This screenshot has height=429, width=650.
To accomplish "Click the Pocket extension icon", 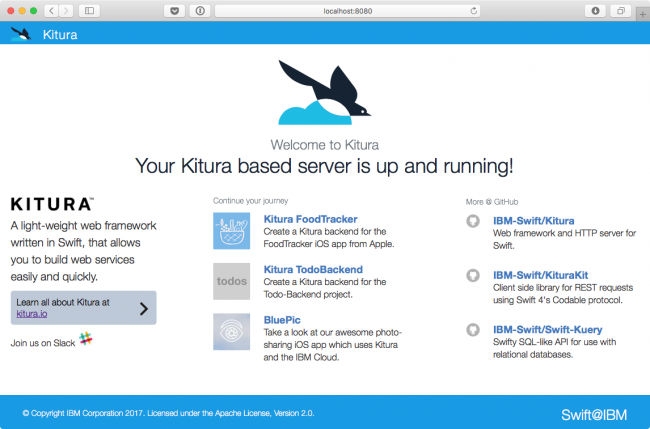I will [175, 11].
